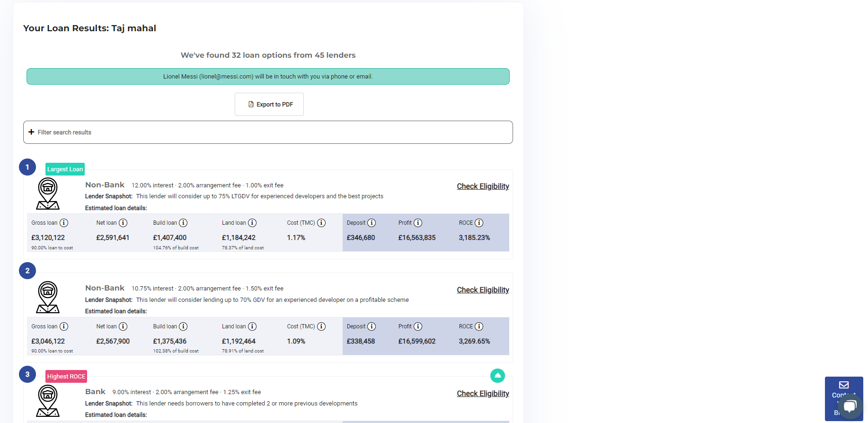Click Gross loan info icon in result 1
This screenshot has width=868, height=423.
64,223
